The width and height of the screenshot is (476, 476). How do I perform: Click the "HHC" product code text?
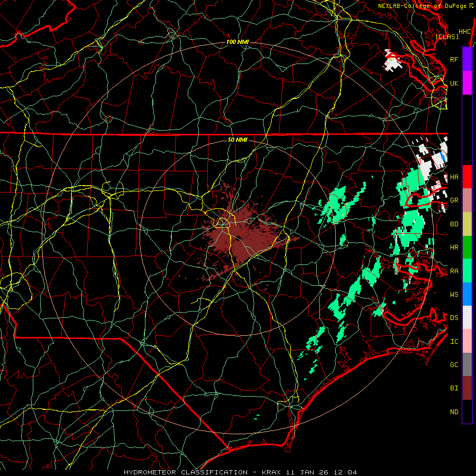click(x=465, y=32)
